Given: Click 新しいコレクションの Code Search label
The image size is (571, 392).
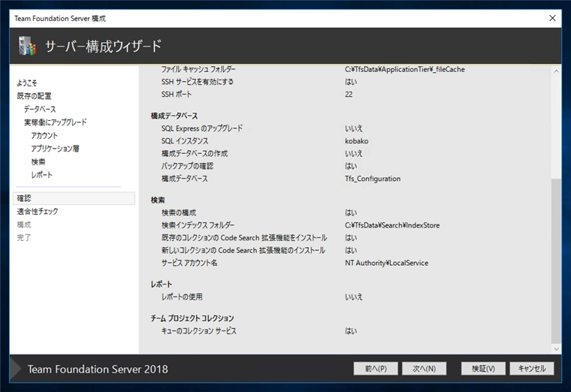Looking at the screenshot, I should click(x=243, y=250).
